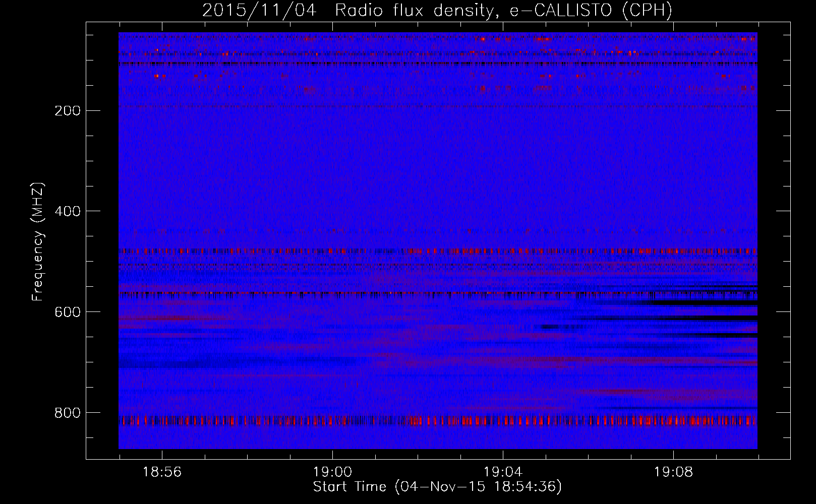Image resolution: width=816 pixels, height=504 pixels.
Task: Click the 'Start Time (04-Nov-15 18:54:36)' label
Action: click(x=437, y=487)
